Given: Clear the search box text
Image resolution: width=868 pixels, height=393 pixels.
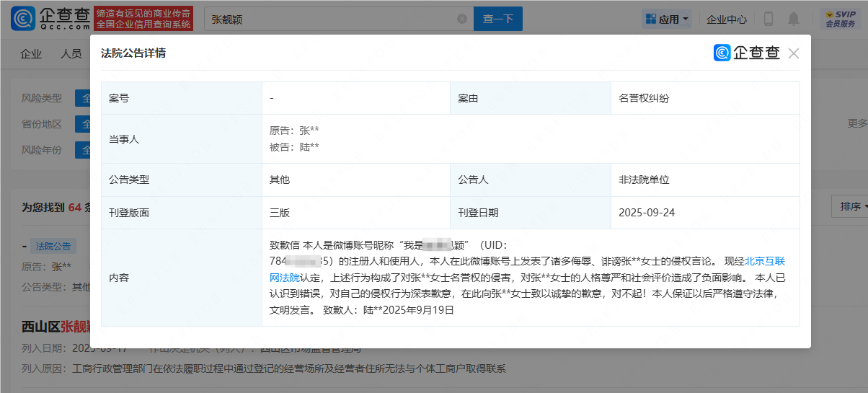Looking at the screenshot, I should coord(461,19).
